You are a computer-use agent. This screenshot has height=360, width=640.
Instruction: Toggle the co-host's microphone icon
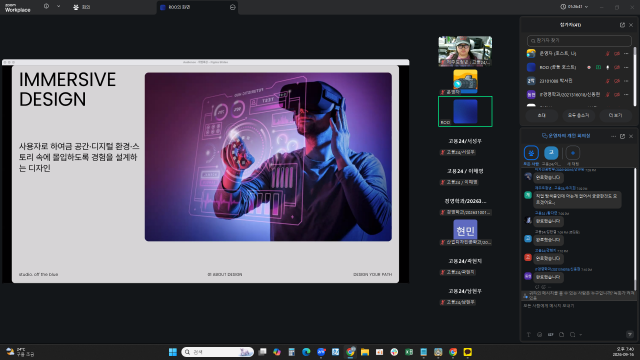608,67
